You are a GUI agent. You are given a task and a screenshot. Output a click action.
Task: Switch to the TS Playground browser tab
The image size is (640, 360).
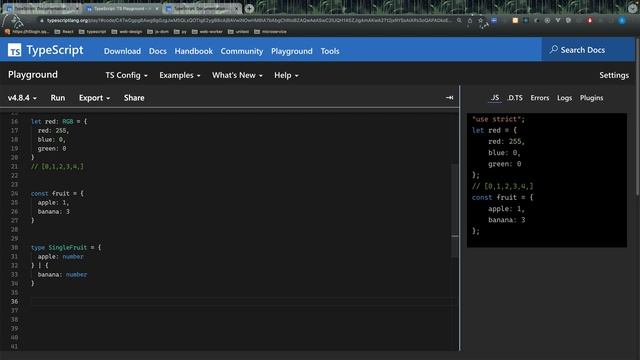coord(122,9)
